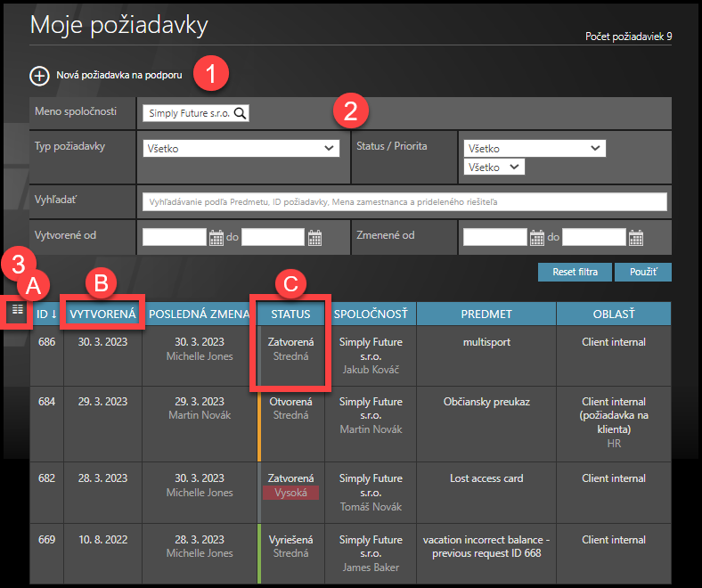This screenshot has height=588, width=702.
Task: Click the Vyhľadať search text field
Action: [404, 201]
